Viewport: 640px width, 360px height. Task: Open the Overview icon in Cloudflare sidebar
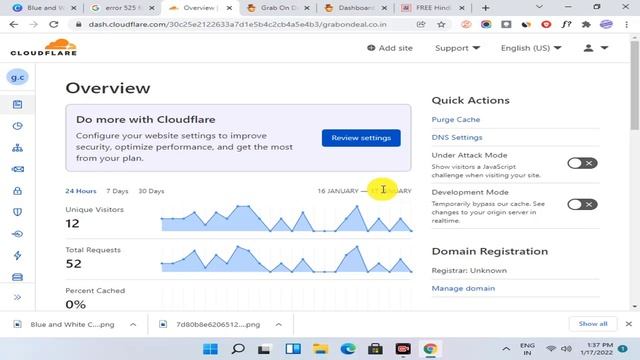[x=18, y=104]
